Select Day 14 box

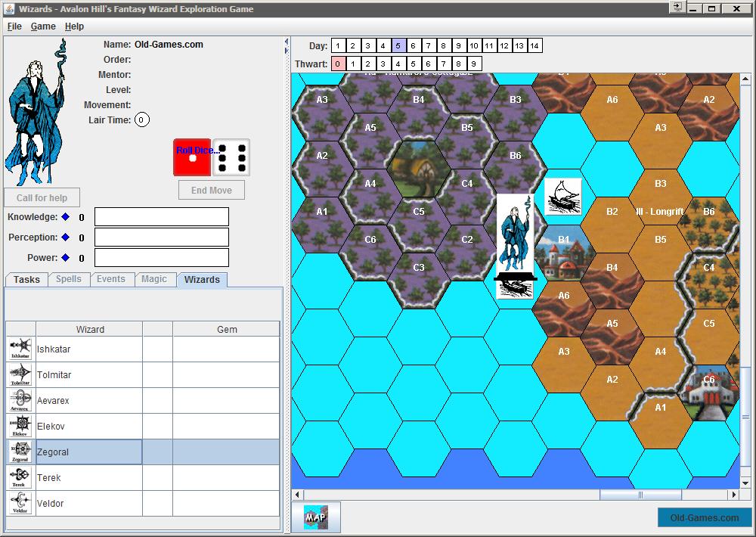coord(534,46)
